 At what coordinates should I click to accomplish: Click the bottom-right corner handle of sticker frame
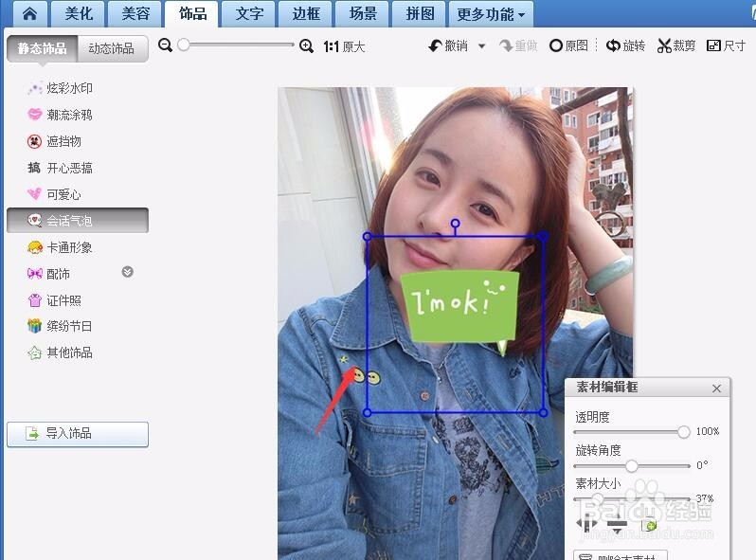[x=544, y=412]
